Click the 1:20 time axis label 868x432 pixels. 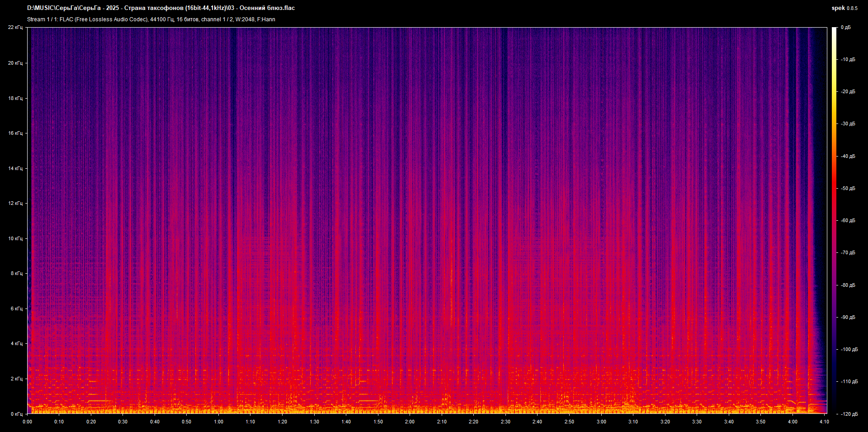pos(282,422)
